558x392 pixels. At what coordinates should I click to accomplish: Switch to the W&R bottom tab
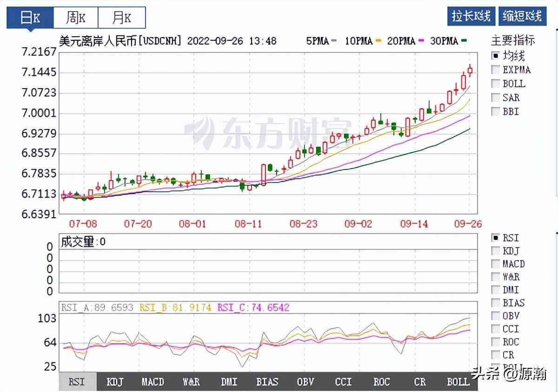191,382
